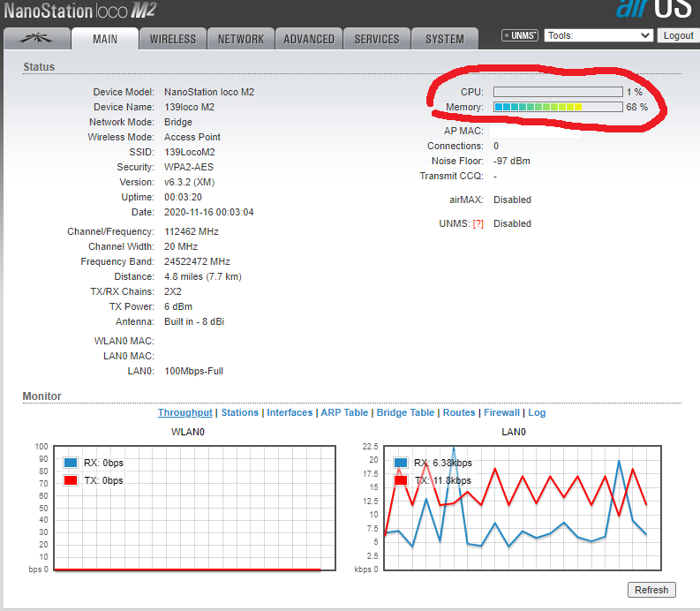Switch to the NETWORK tab
This screenshot has height=611, width=700.
[x=241, y=39]
